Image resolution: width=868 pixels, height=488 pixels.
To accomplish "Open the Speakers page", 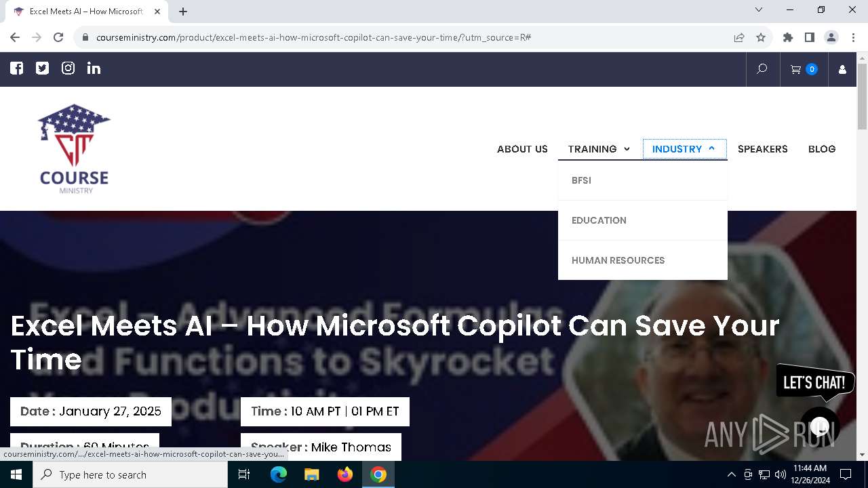I will (762, 149).
